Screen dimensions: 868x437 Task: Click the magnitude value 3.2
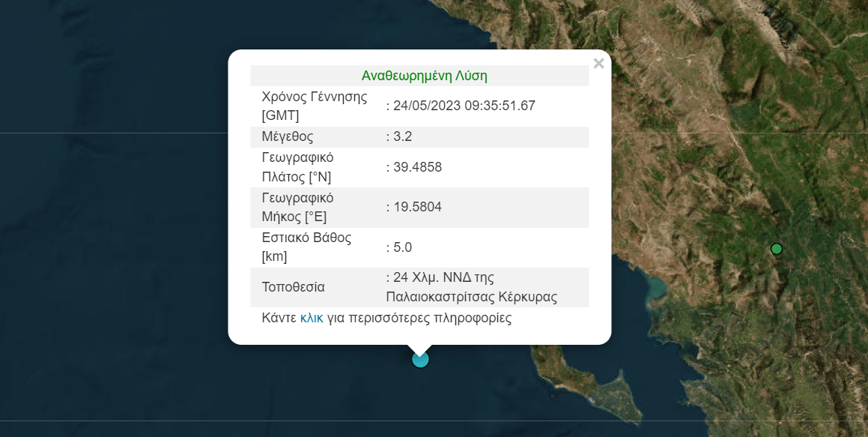click(x=402, y=137)
